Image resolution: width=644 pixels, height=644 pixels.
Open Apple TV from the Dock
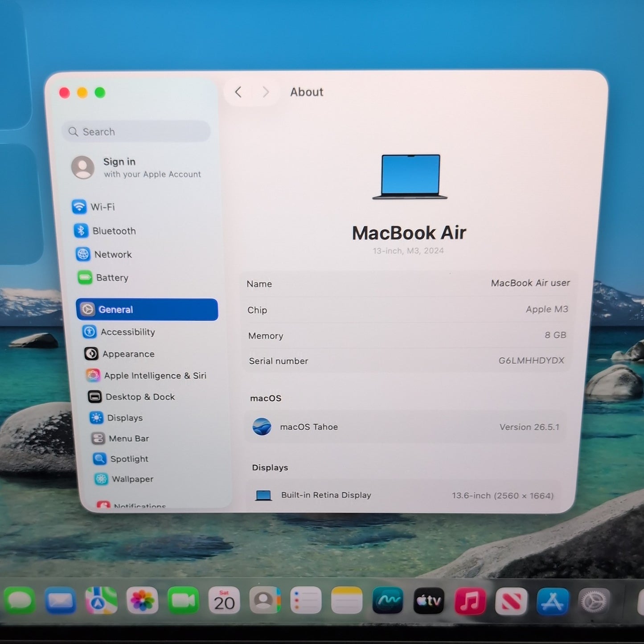pos(429,601)
